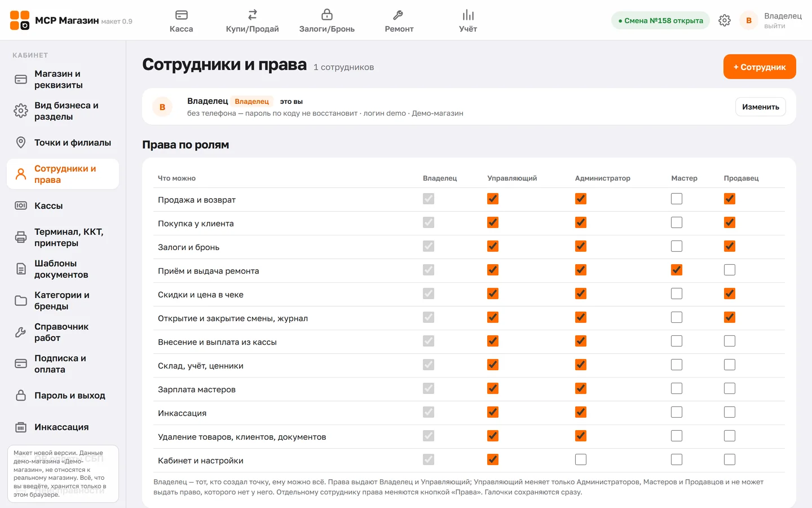The height and width of the screenshot is (508, 812).
Task: Open Залоги/Бронь lock icon
Action: [x=327, y=15]
